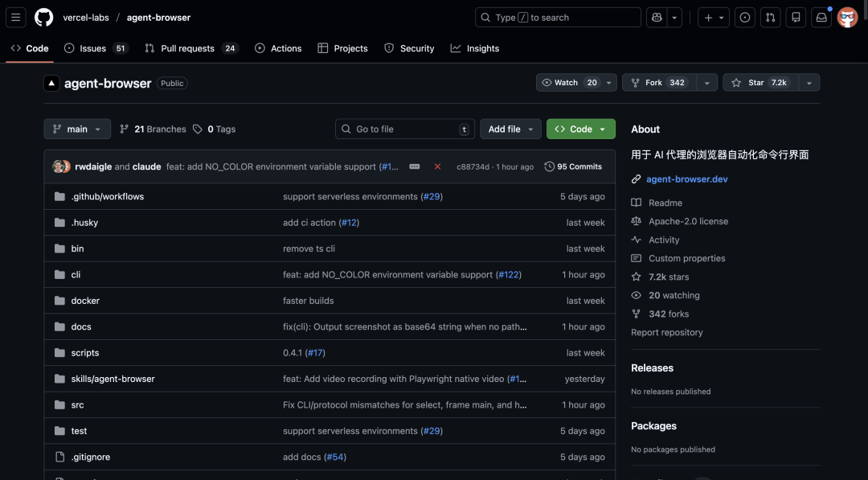Open Watch notification options arrow

(609, 83)
